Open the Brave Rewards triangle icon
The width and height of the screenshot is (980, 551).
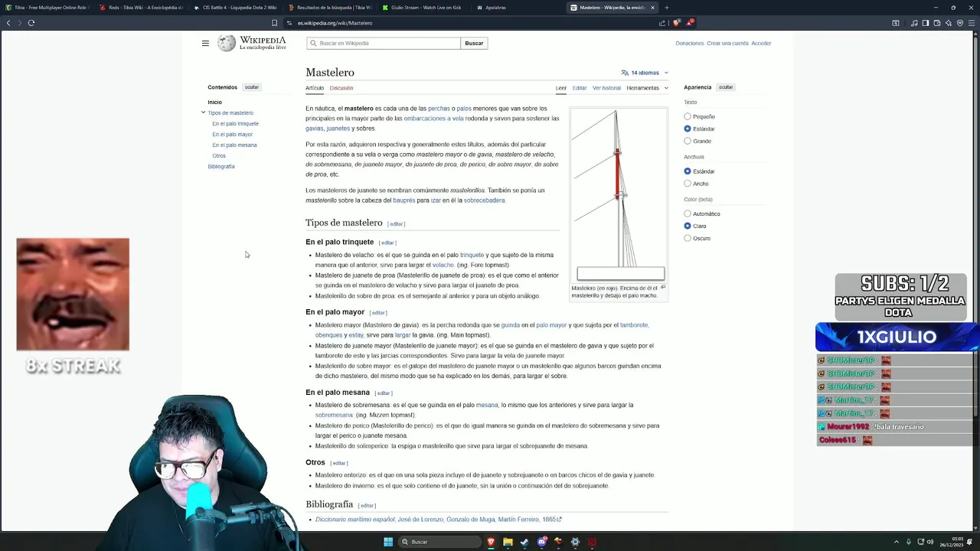pyautogui.click(x=689, y=23)
